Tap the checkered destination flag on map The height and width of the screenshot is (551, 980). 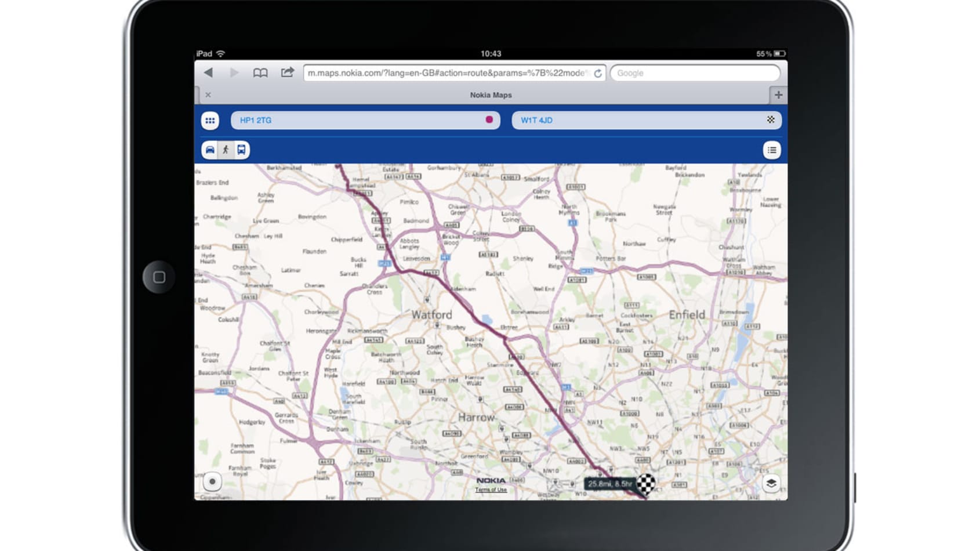point(646,483)
